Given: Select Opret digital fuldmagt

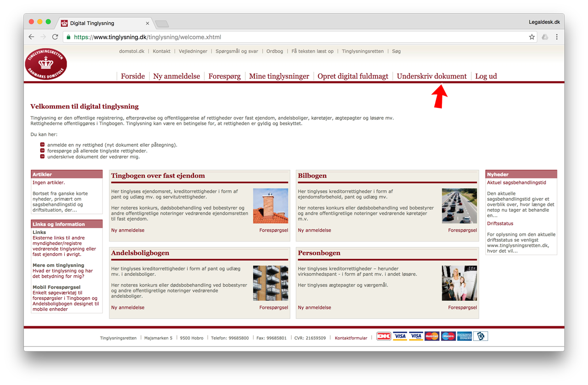Looking at the screenshot, I should coord(353,76).
